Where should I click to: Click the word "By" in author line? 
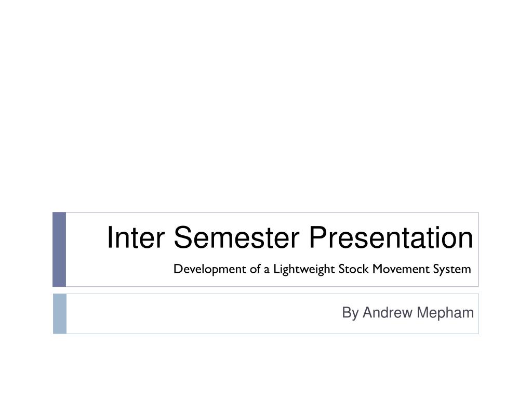(x=350, y=313)
